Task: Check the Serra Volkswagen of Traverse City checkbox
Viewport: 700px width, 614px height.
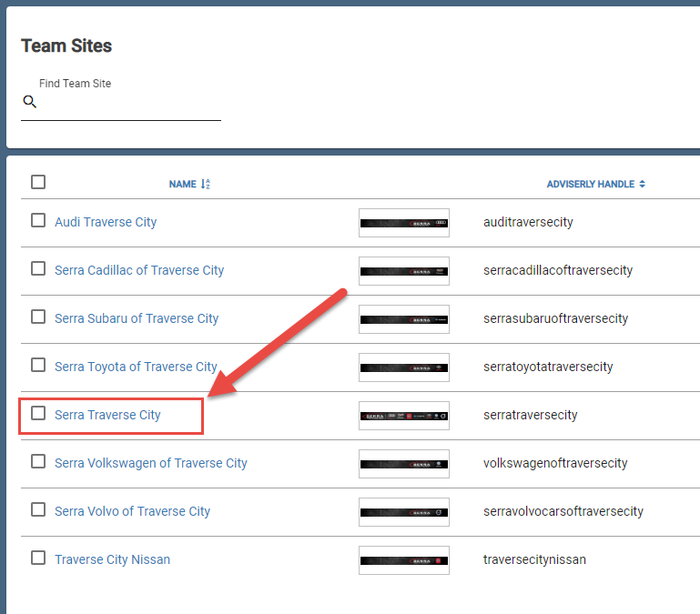Action: coord(38,461)
